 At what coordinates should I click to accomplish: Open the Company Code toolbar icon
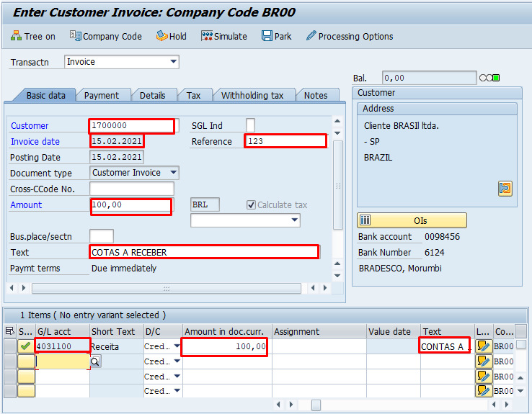pos(75,36)
